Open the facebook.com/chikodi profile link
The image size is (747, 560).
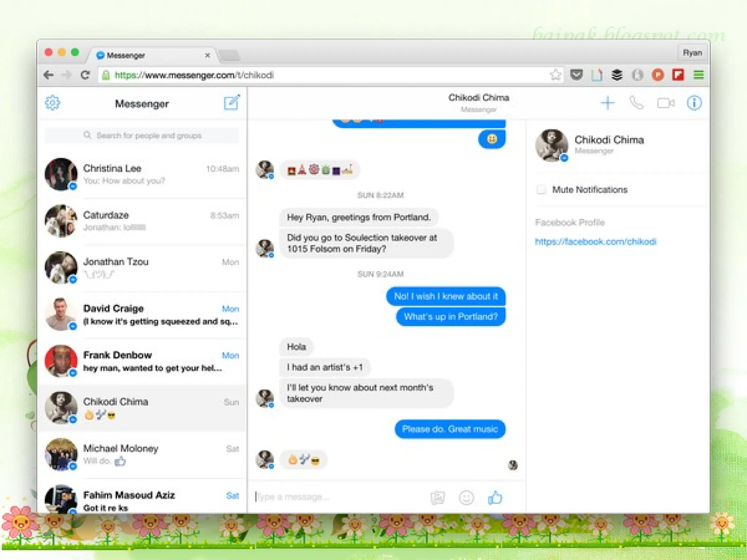(595, 242)
